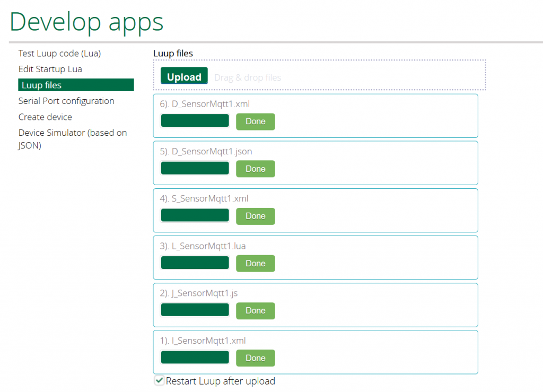Click the Upload button
543x392 pixels.
tap(184, 76)
